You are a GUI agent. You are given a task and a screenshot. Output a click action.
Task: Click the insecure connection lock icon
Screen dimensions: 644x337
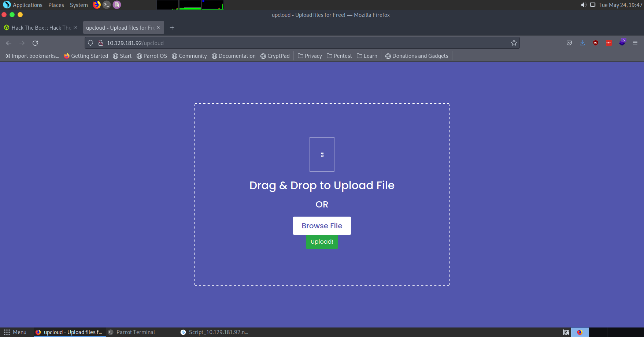point(101,43)
